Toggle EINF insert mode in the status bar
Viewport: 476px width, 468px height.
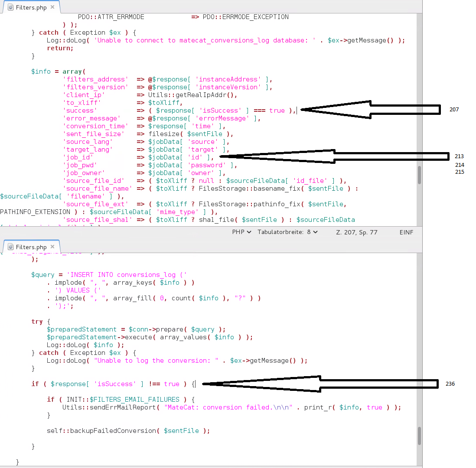pyautogui.click(x=406, y=232)
